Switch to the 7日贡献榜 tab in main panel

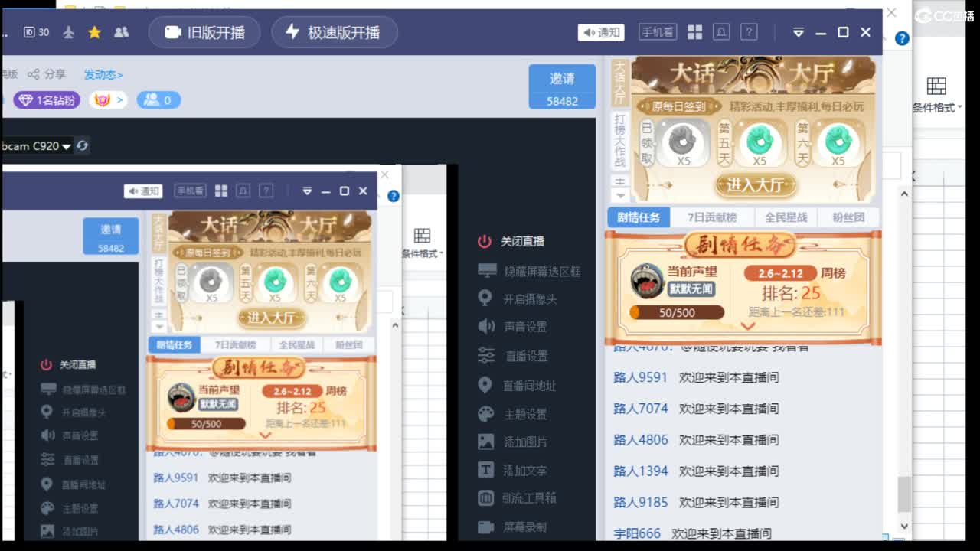coord(712,217)
